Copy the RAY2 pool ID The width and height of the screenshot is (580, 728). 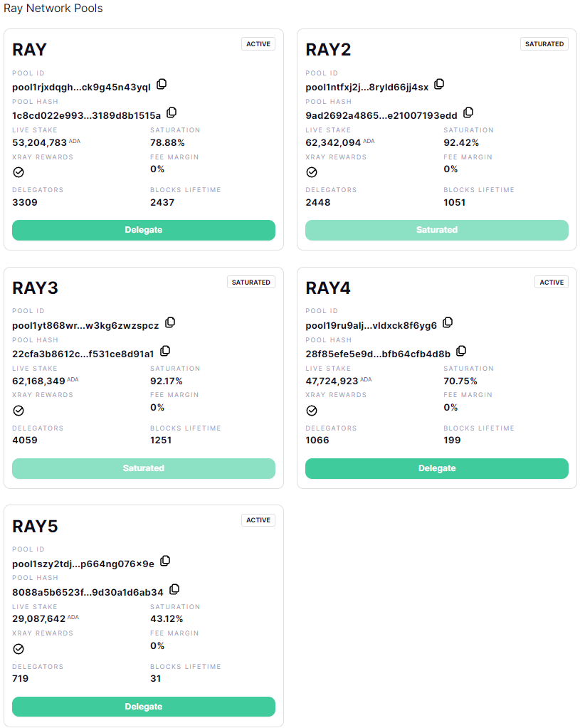point(439,85)
